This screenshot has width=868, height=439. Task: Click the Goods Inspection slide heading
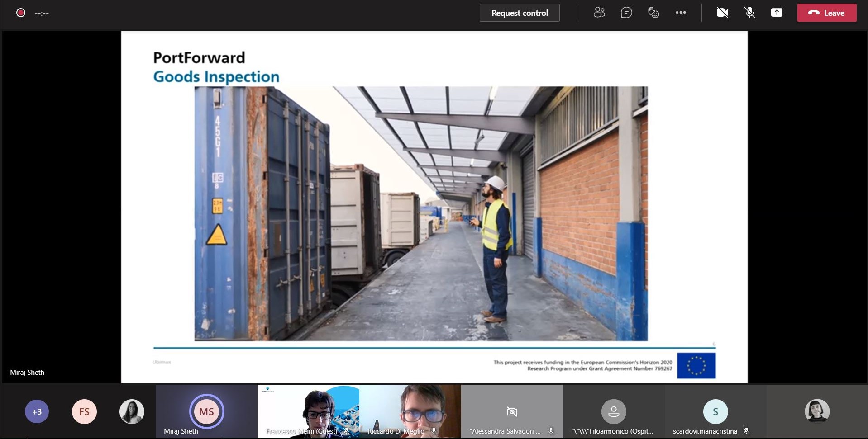point(216,77)
